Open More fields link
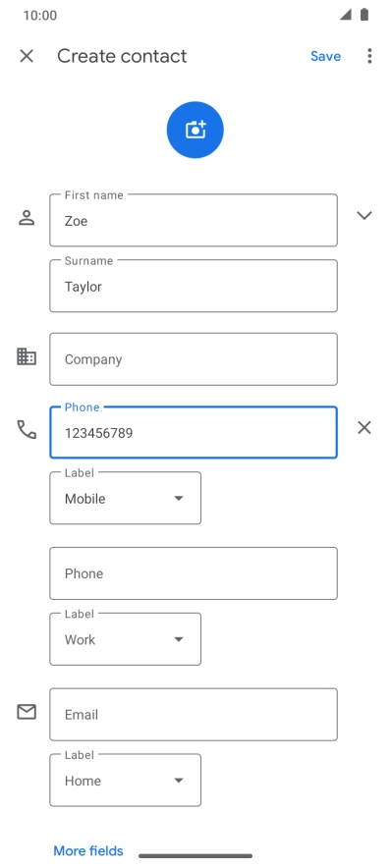This screenshot has width=391, height=868. 88,851
